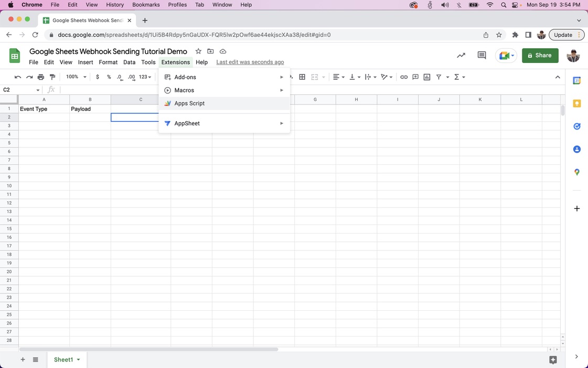588x368 pixels.
Task: Open the name box dropdown arrow
Action: (x=38, y=90)
